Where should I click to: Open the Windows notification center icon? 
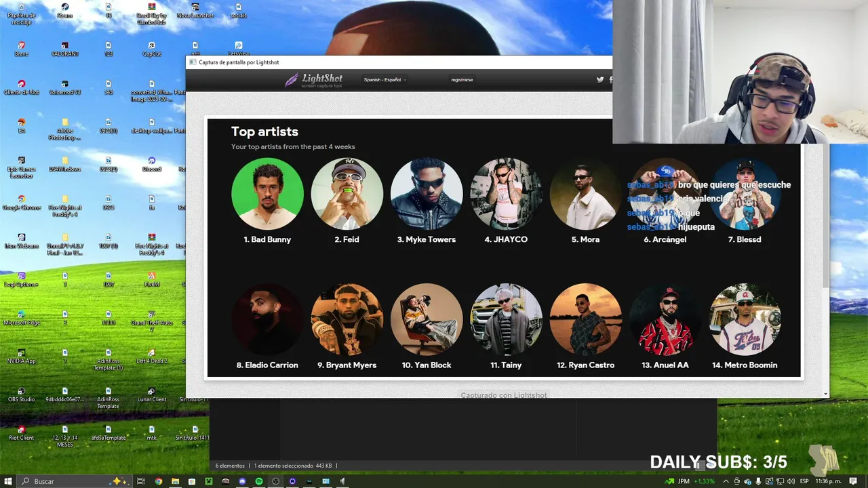click(x=853, y=481)
